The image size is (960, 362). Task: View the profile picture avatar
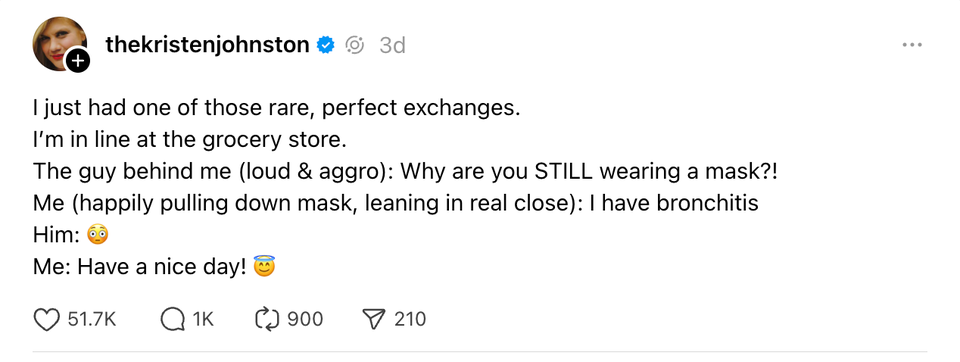click(x=59, y=43)
